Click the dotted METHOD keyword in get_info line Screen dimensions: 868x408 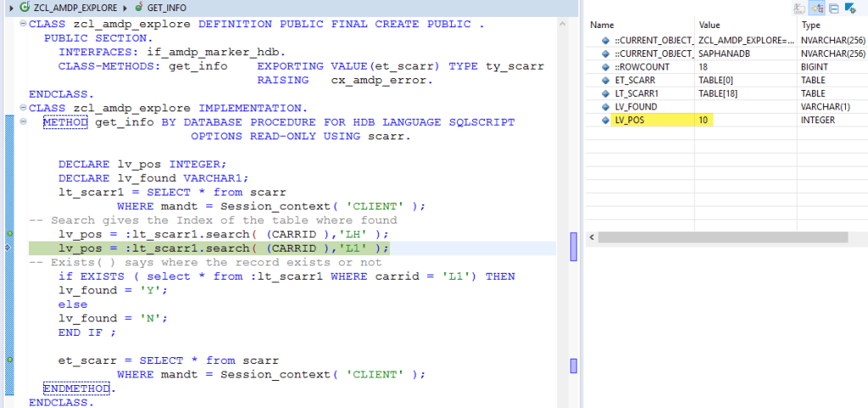[x=65, y=122]
